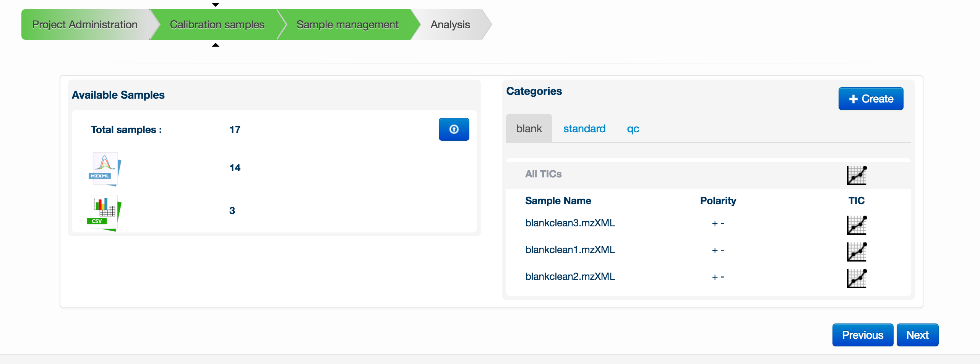Open the blankclean3.mzXML sample link
This screenshot has width=980, height=364.
click(x=570, y=223)
